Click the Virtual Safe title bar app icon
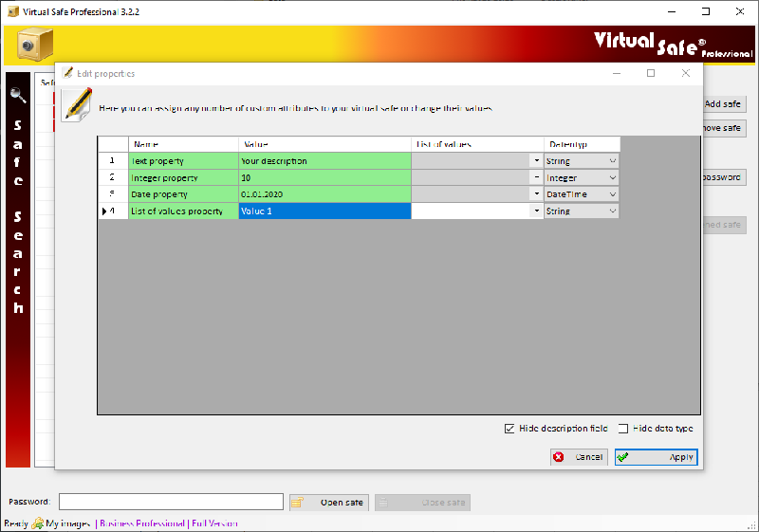Image resolution: width=759 pixels, height=532 pixels. point(13,11)
